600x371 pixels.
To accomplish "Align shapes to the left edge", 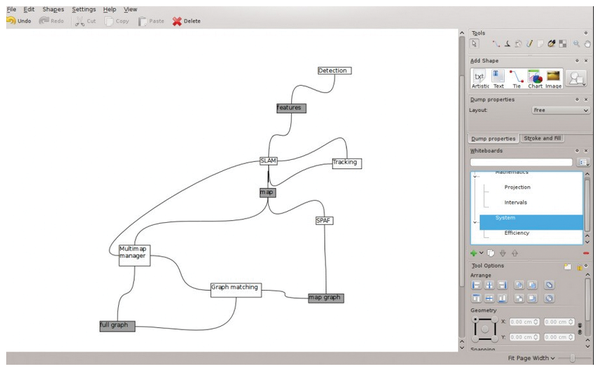I will click(476, 285).
